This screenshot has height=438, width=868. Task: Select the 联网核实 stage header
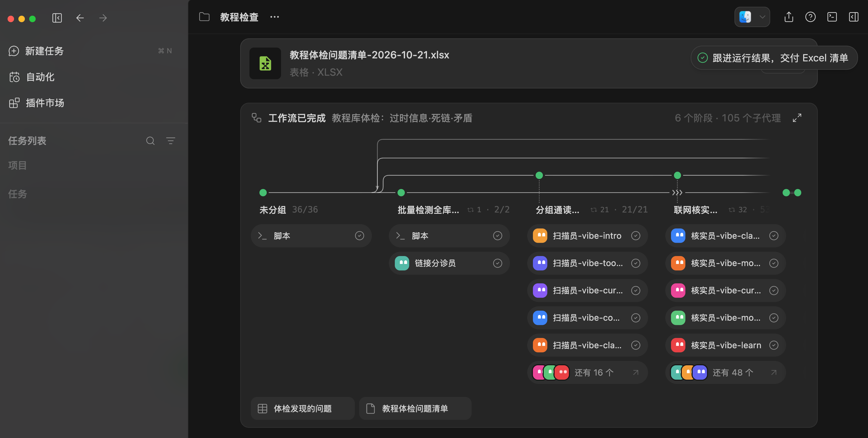[x=696, y=210]
